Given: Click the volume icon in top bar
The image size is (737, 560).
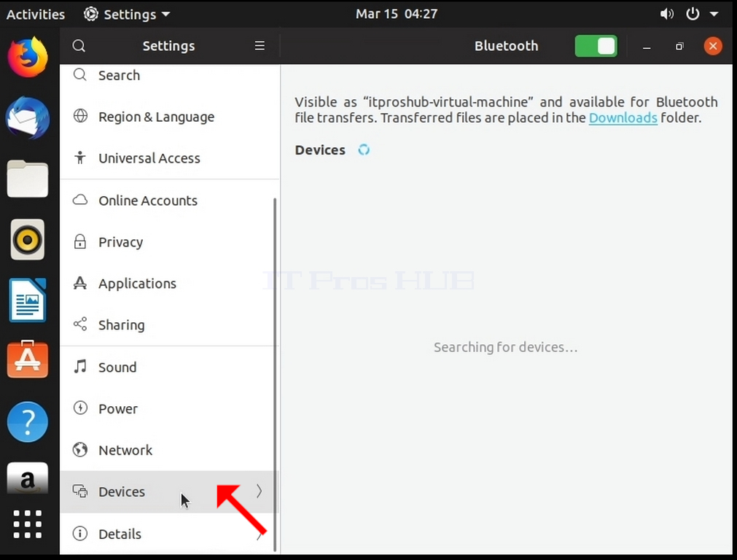Looking at the screenshot, I should pos(666,14).
